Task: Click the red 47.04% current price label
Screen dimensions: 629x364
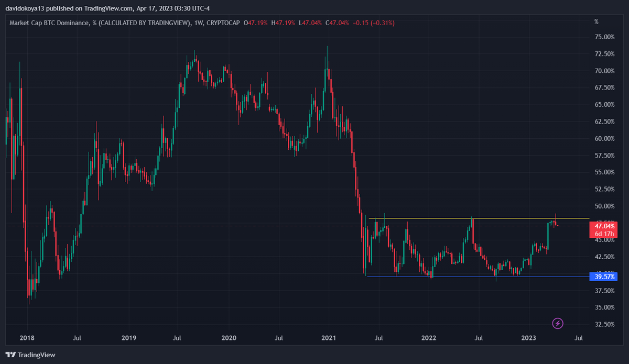Action: (604, 226)
